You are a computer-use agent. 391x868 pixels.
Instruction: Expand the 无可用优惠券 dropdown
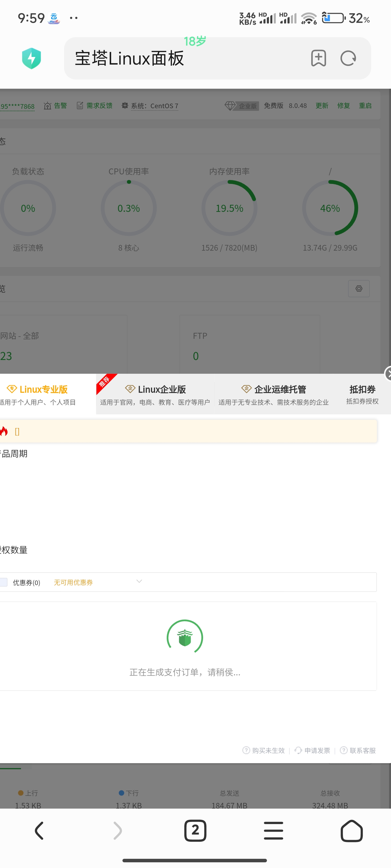[x=98, y=582]
